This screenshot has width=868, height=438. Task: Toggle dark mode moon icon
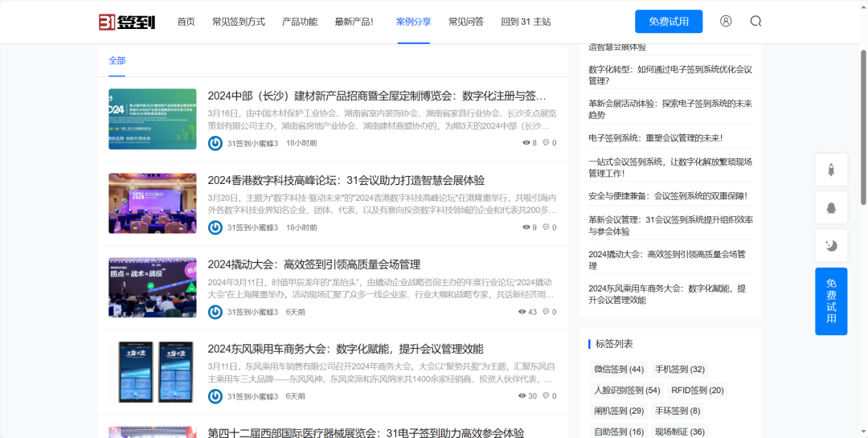tap(831, 245)
